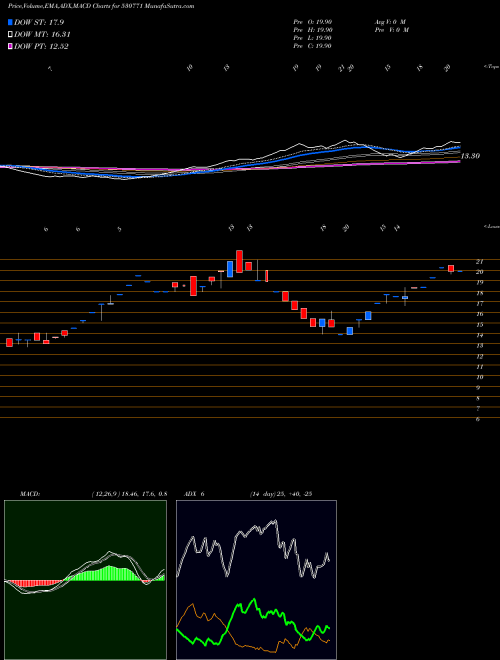Open the green MACD histogram panel
This screenshot has height=660, width=500.
(85, 580)
